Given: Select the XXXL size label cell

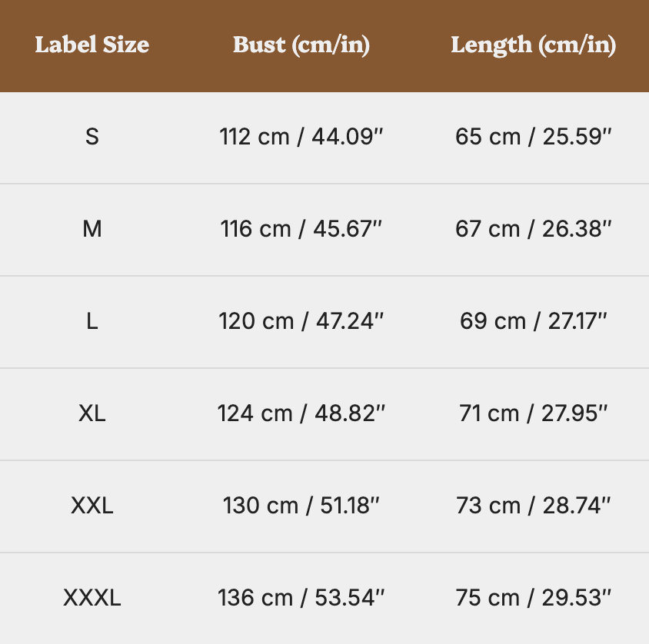Looking at the screenshot, I should [x=92, y=597].
